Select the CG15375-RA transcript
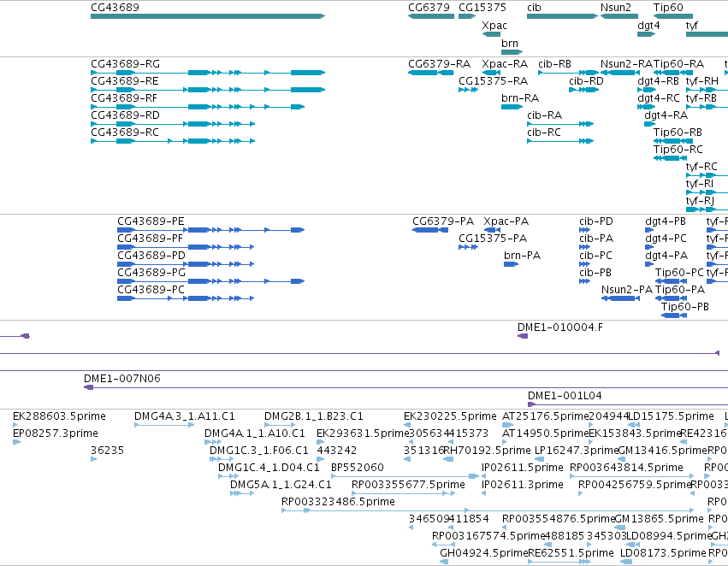 click(x=468, y=90)
